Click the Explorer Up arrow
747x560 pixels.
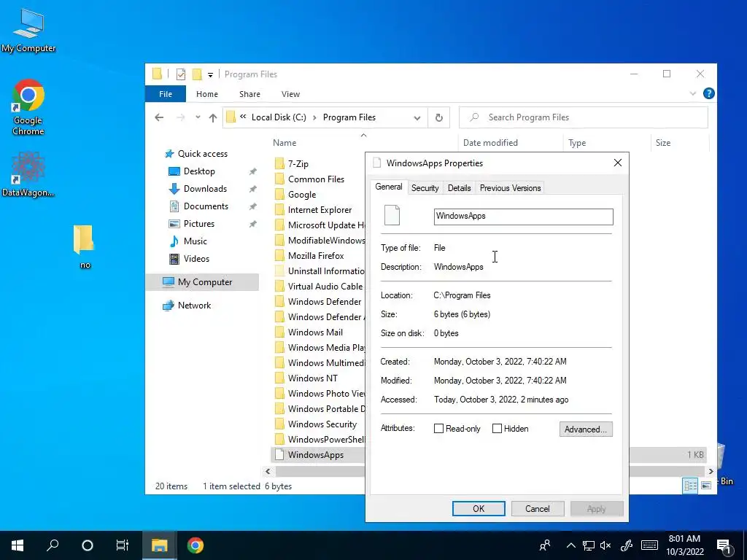(x=213, y=117)
